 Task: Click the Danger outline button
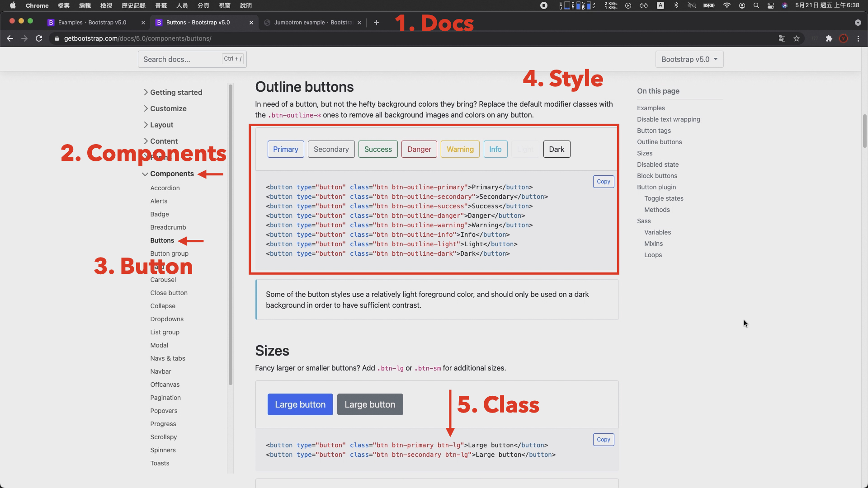[419, 149]
